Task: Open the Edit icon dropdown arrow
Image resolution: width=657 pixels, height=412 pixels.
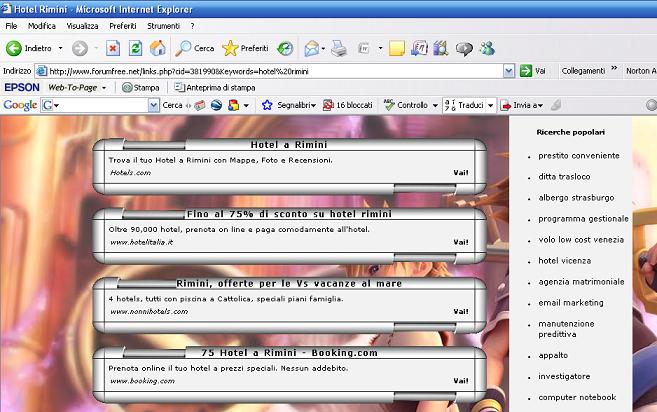Action: pos(380,49)
